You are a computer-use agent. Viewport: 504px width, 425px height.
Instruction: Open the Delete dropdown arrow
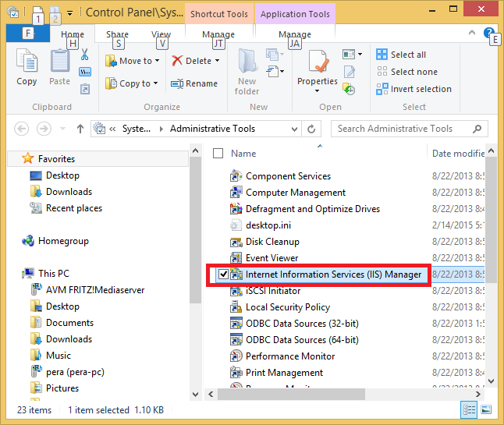click(x=218, y=61)
